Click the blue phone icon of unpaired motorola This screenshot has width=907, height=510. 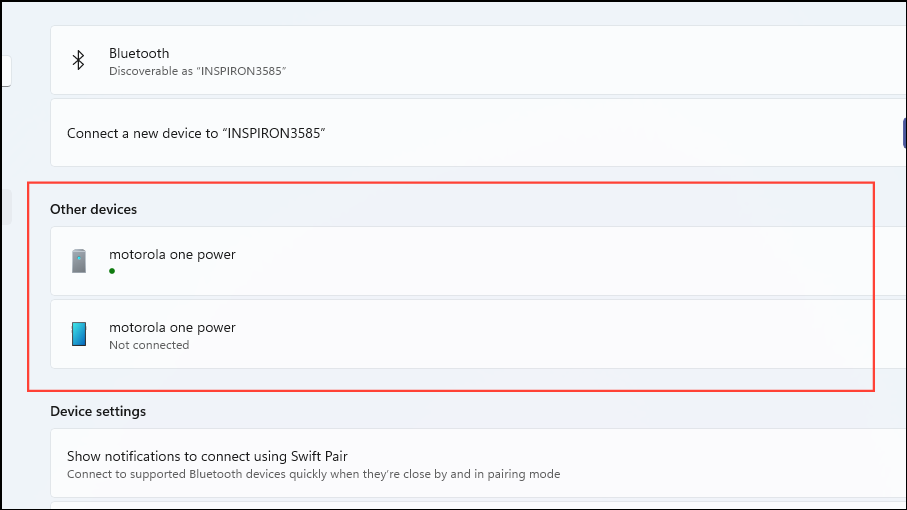pyautogui.click(x=79, y=334)
